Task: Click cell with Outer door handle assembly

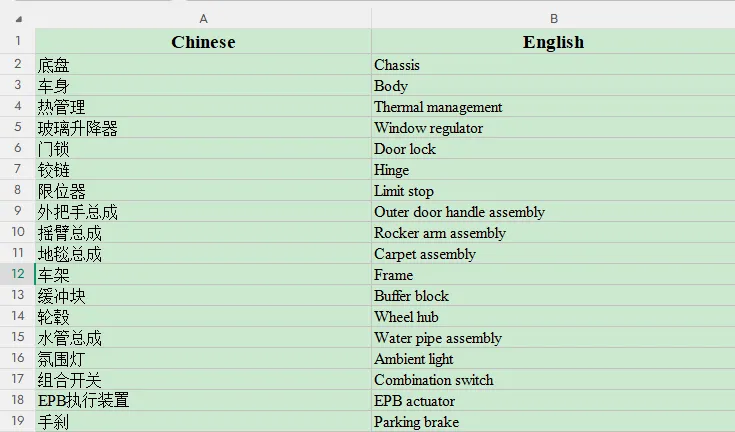Action: pos(553,212)
